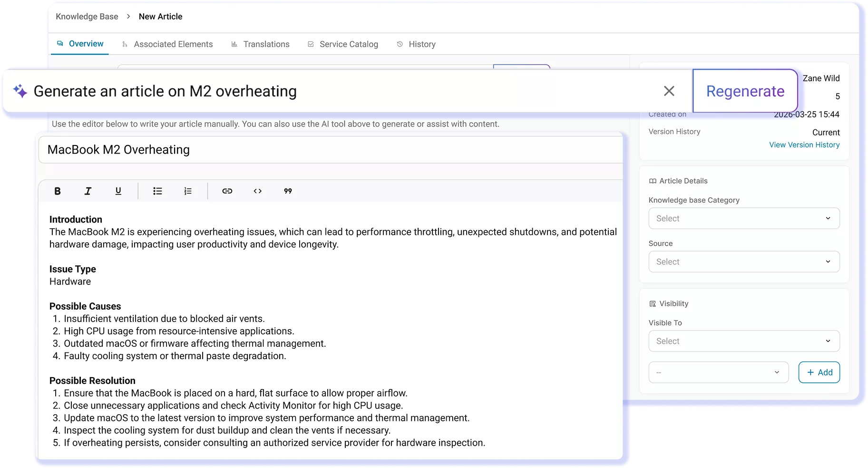
Task: Click the created date 2026-03-25 15:44
Action: (807, 115)
